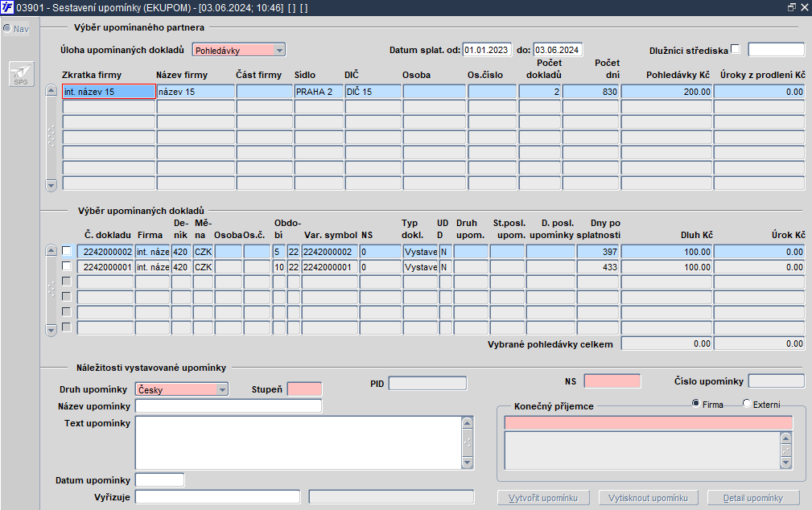Select the int. název 15 firm cell
The image size is (812, 510).
[x=109, y=92]
